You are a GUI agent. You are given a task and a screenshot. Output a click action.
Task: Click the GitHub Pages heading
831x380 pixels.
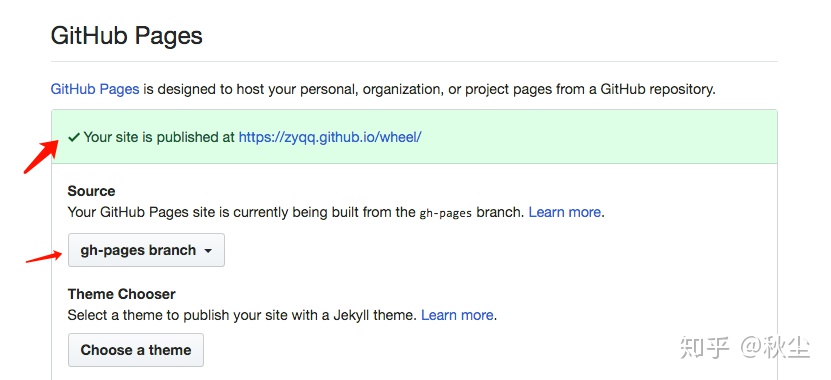pyautogui.click(x=127, y=36)
